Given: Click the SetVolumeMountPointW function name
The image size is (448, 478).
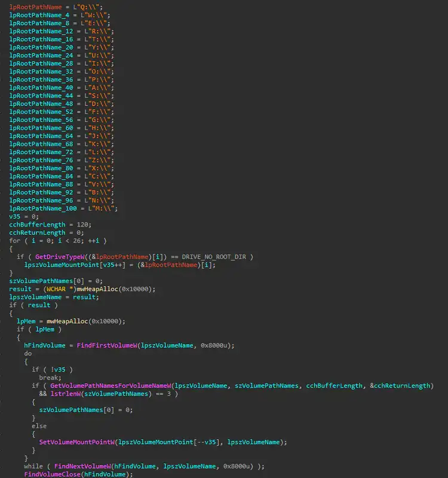Looking at the screenshot, I should 76,442.
